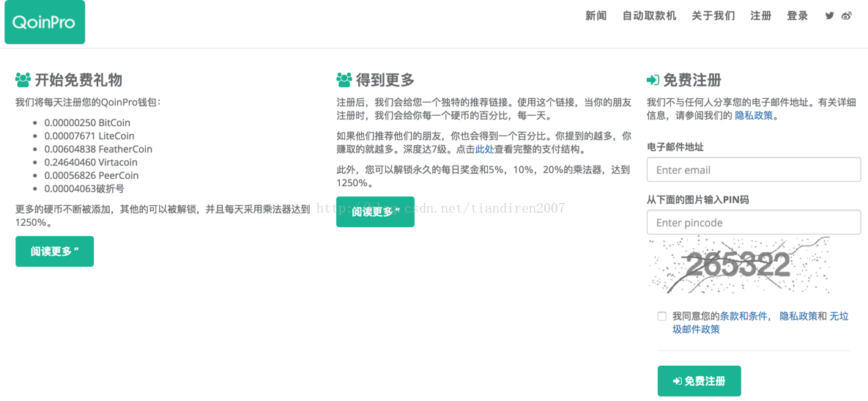Open the Weibo icon link
This screenshot has width=868, height=401.
tap(846, 16)
